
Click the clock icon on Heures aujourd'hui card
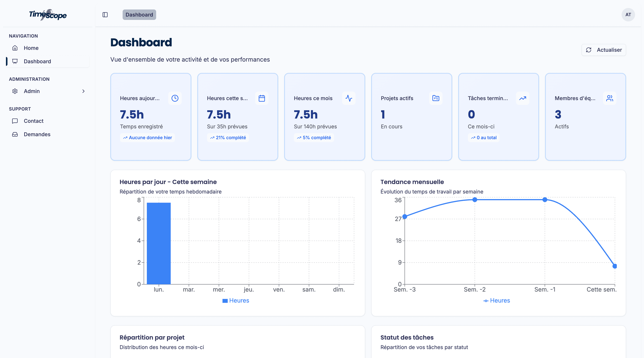[x=175, y=98]
